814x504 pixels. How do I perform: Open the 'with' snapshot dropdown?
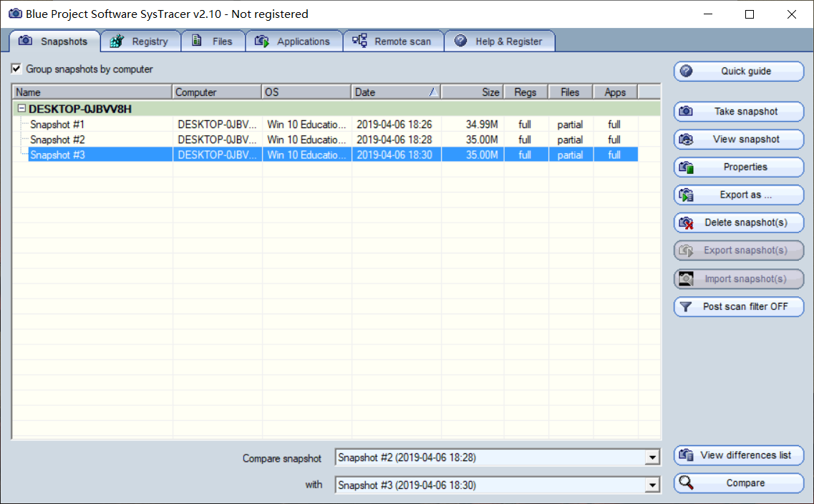652,485
